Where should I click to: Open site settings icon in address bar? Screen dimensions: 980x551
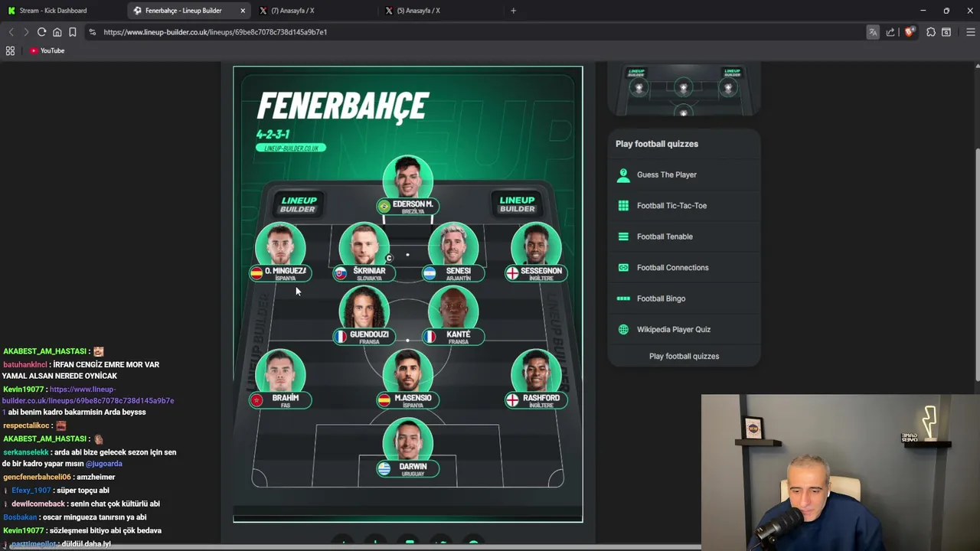click(93, 32)
